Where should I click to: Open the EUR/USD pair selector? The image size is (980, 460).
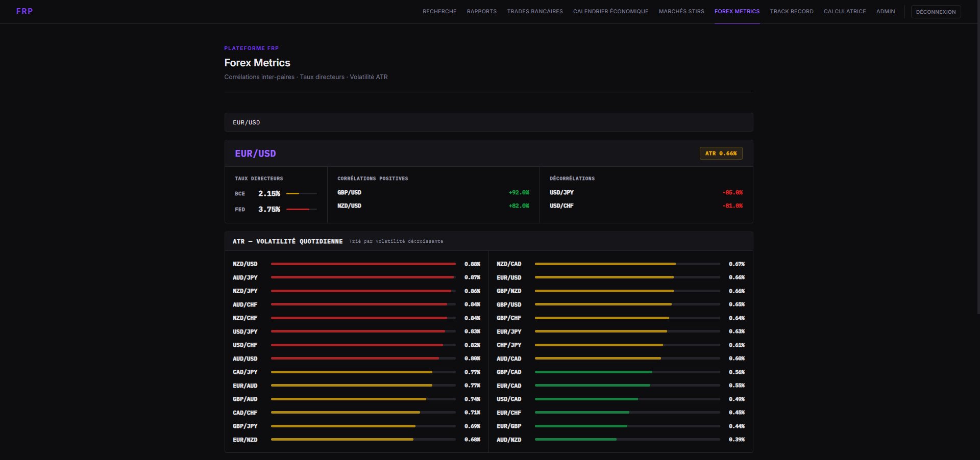pos(488,122)
